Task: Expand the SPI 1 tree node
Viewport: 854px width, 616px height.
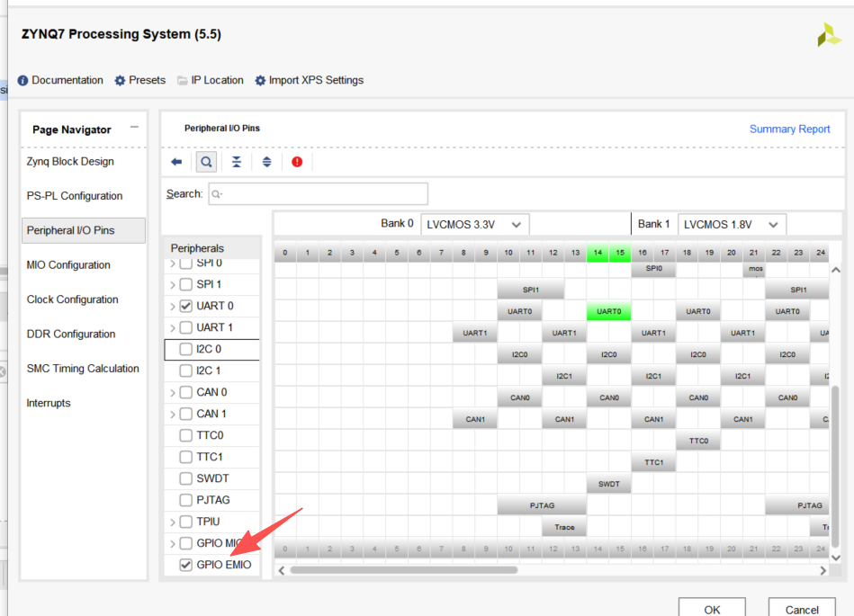Action: point(173,284)
